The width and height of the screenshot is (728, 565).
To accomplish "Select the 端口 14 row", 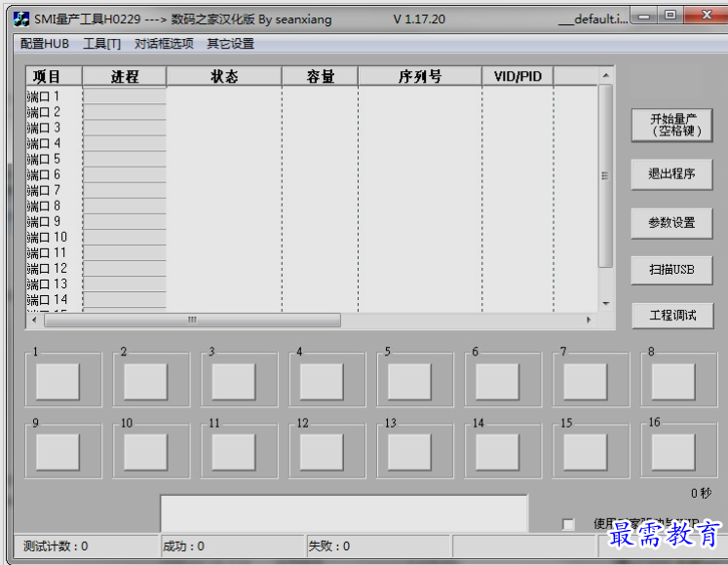I will [x=312, y=300].
